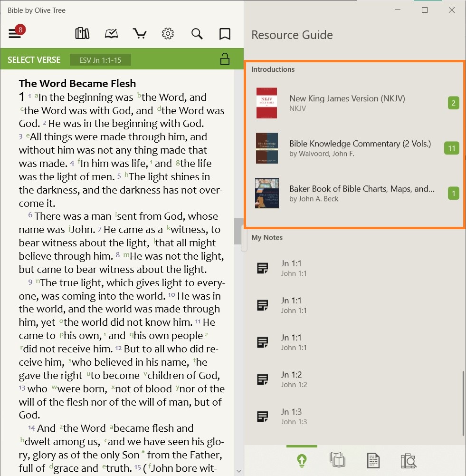
Task: Maximize the Bible by Olive Tree window
Action: coord(425,10)
